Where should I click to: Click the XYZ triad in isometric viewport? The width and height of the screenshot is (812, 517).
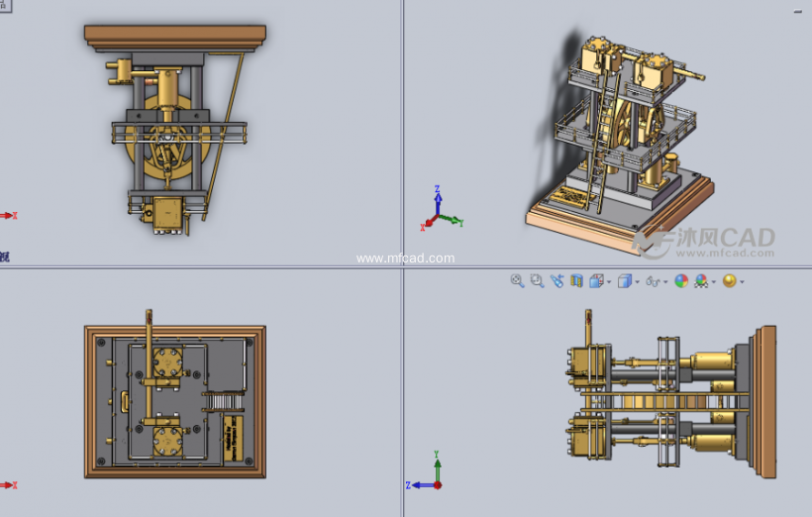[438, 208]
